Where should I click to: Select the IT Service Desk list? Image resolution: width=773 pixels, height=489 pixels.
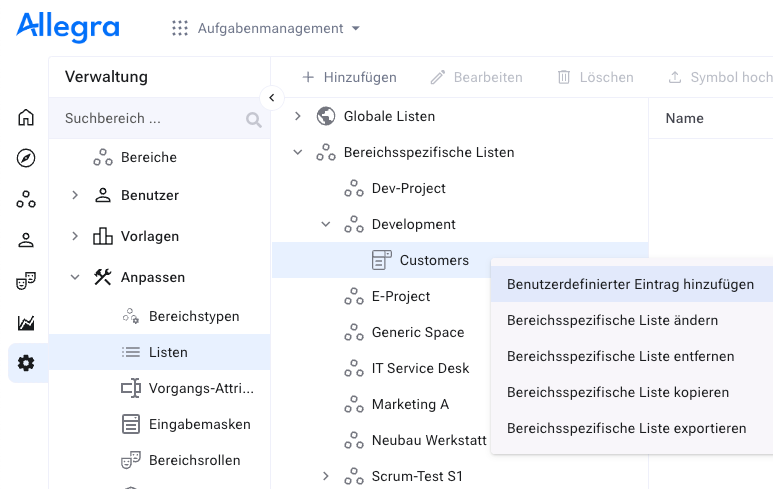click(x=420, y=368)
